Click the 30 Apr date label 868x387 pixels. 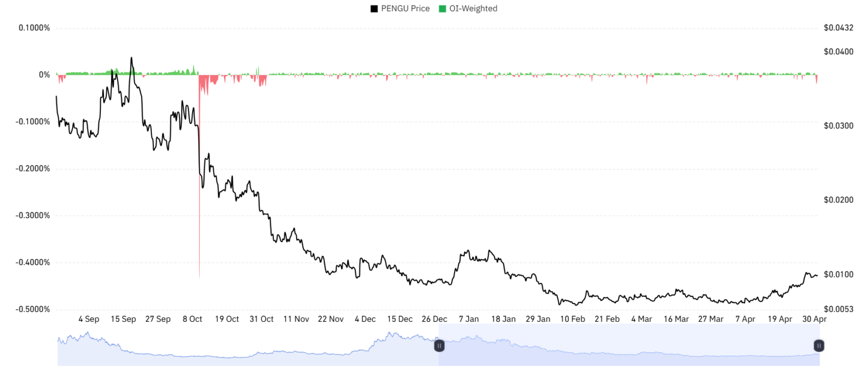(814, 319)
